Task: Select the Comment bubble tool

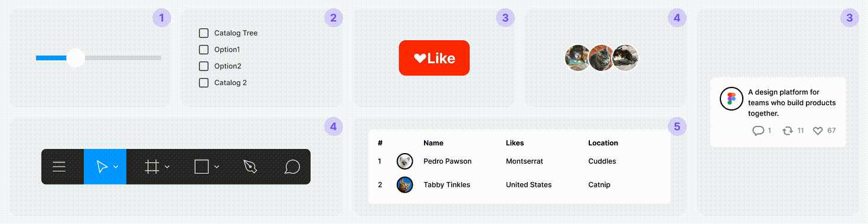Action: point(292,167)
